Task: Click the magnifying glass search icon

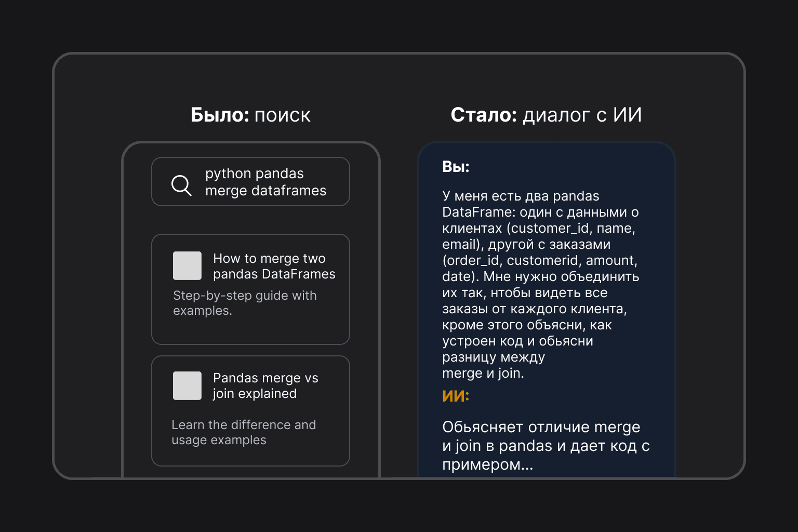Action: click(x=181, y=185)
